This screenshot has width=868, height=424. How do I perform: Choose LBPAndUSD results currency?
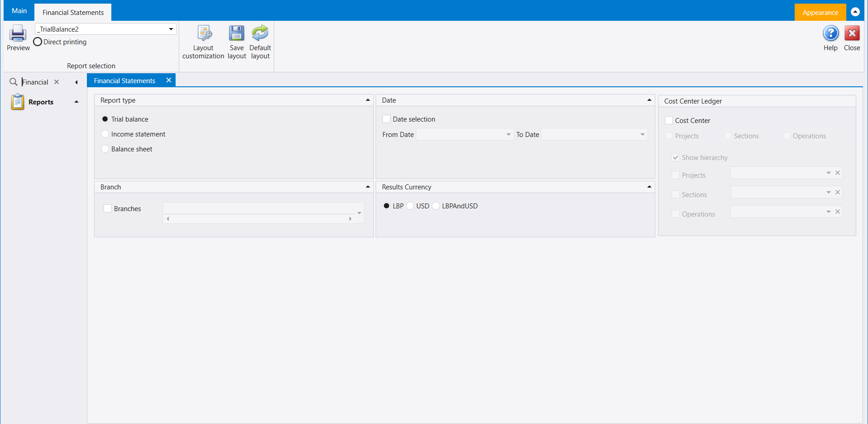point(436,206)
